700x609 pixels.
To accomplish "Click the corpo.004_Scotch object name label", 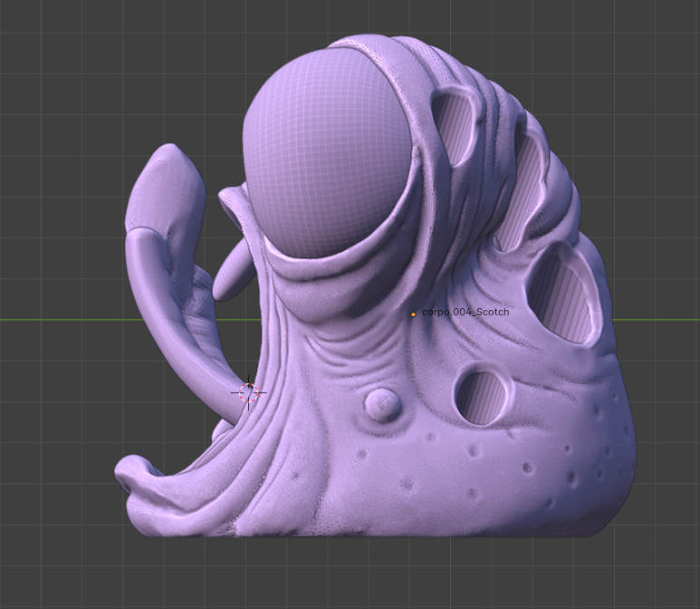I will click(x=465, y=312).
